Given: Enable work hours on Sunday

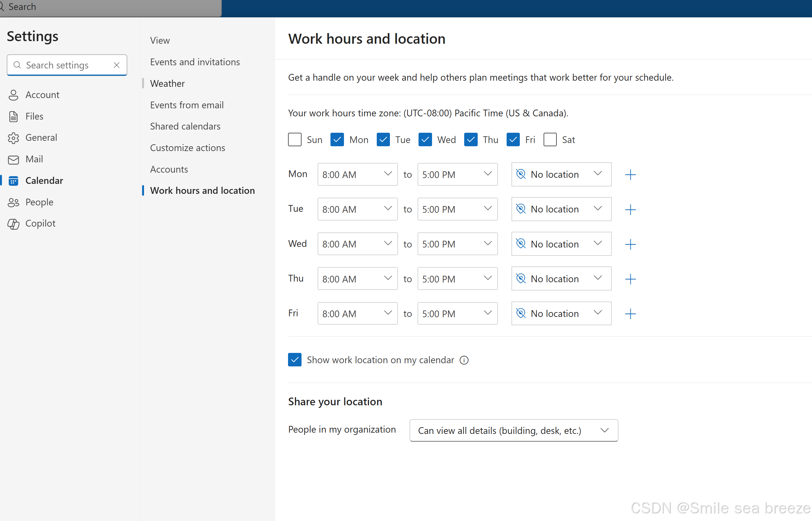Looking at the screenshot, I should 294,139.
